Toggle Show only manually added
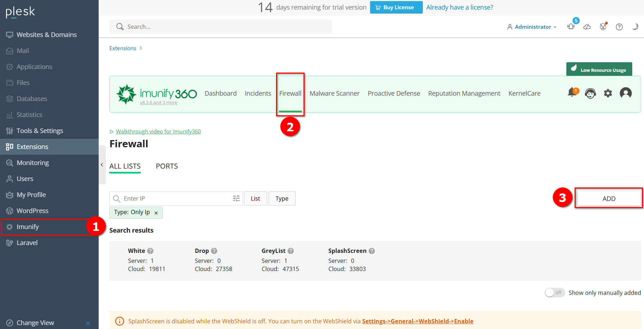 coord(555,293)
